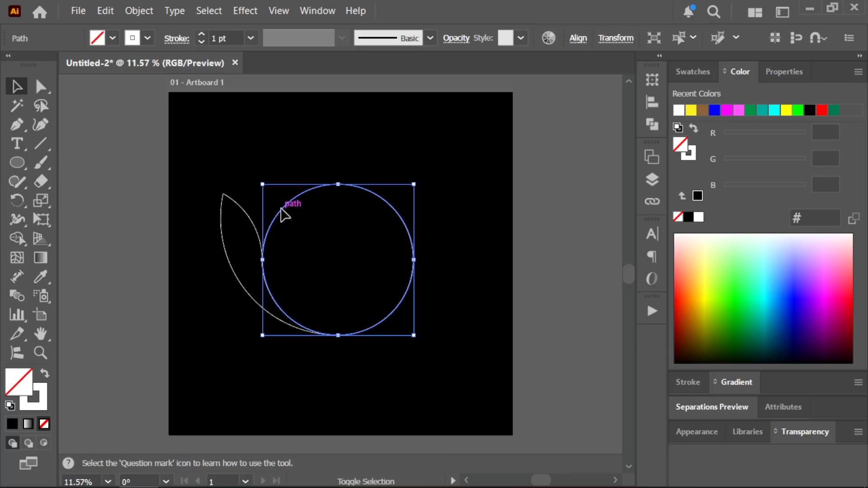Click the Align link
This screenshot has width=868, height=488.
(578, 38)
